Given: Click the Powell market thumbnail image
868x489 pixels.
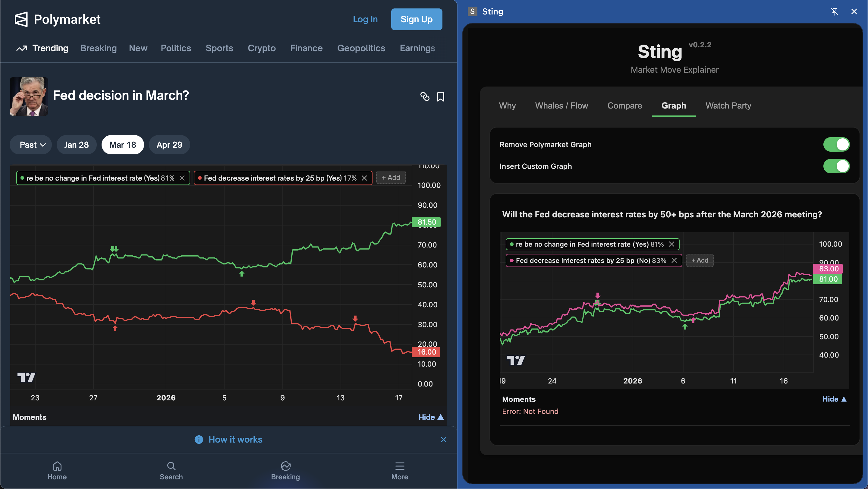Looking at the screenshot, I should pyautogui.click(x=29, y=96).
